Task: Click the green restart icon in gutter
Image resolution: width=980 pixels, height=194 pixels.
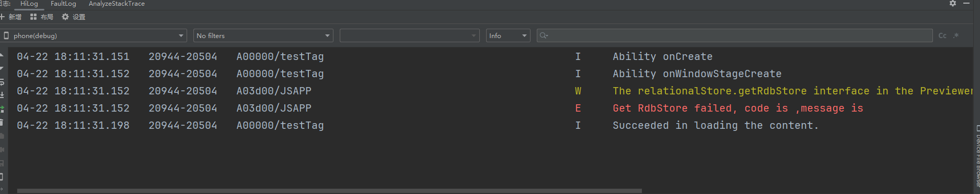Action: click(x=2, y=109)
